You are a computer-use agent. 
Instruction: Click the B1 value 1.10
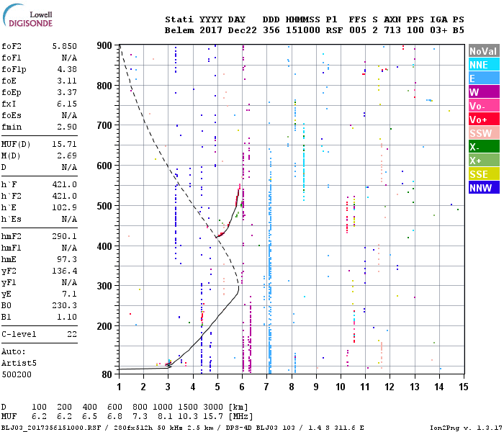click(x=67, y=318)
